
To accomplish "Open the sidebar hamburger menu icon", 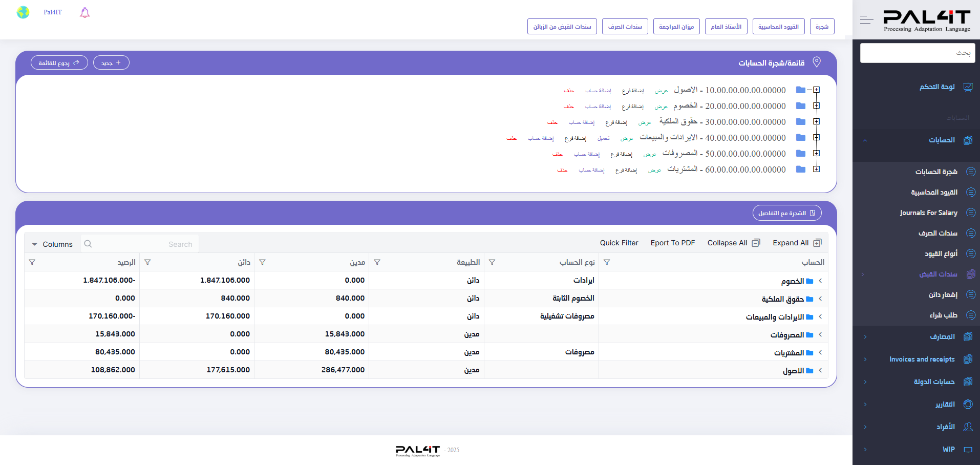I will tap(866, 19).
